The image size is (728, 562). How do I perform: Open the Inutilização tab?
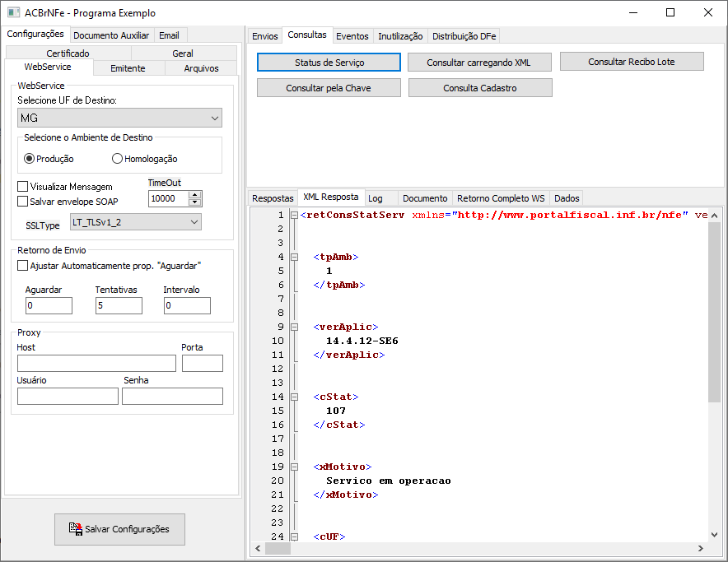(400, 36)
